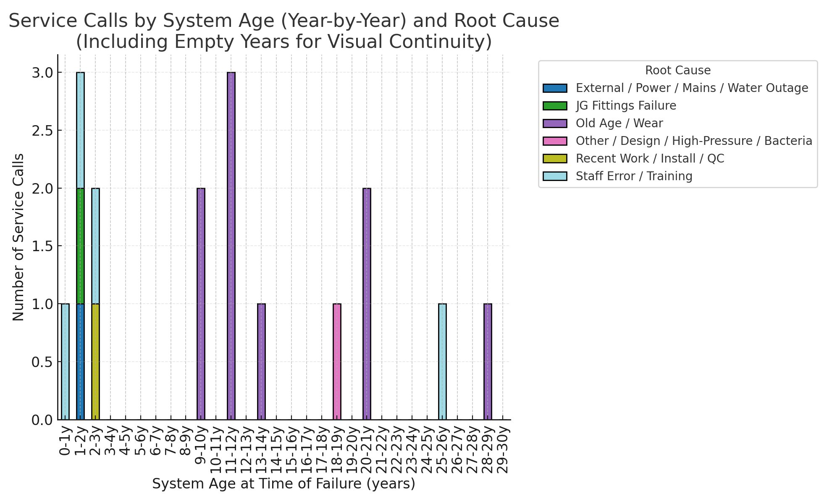Click the Root Cause legend title

pyautogui.click(x=677, y=71)
